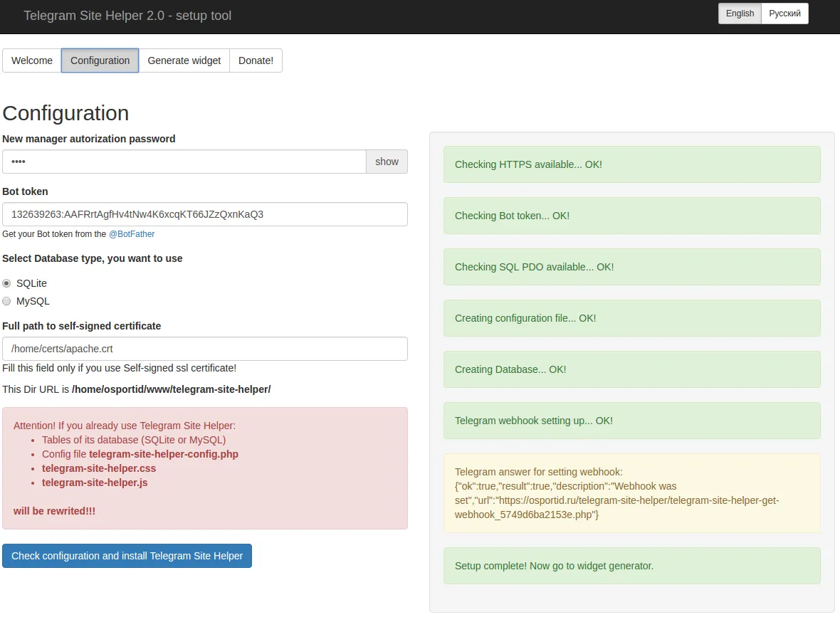Select the SQLite database radio button
The width and height of the screenshot is (840, 627).
pos(6,283)
